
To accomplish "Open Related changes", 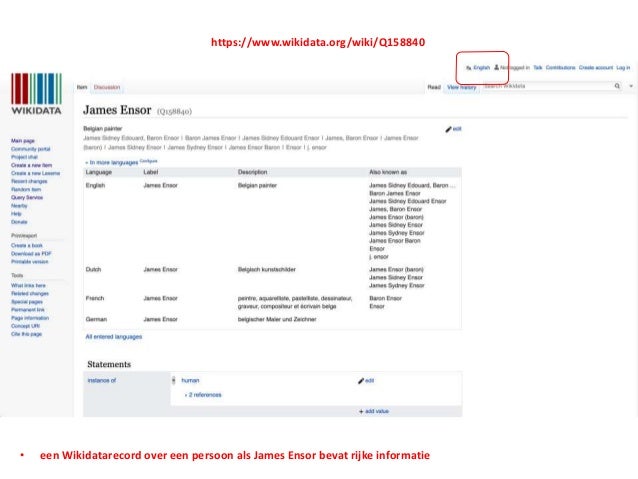I will point(30,294).
